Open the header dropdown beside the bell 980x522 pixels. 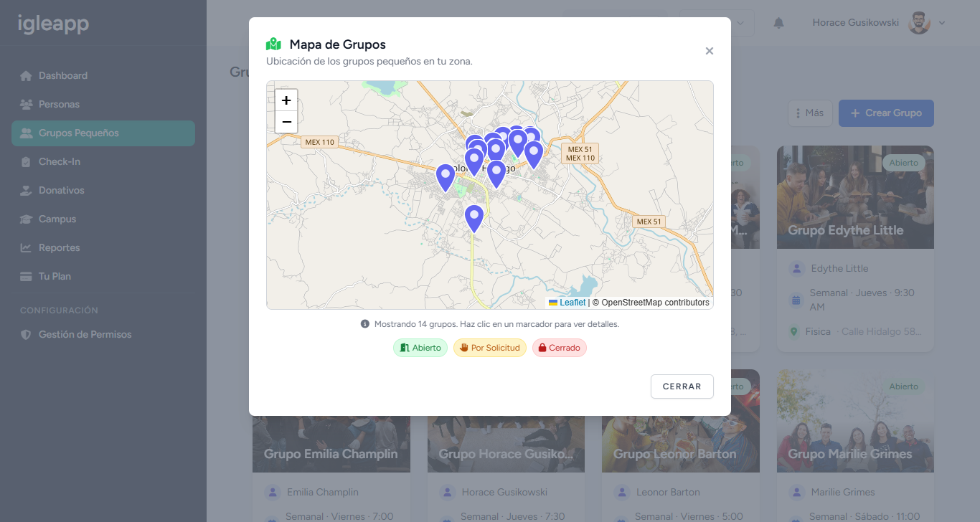[717, 23]
